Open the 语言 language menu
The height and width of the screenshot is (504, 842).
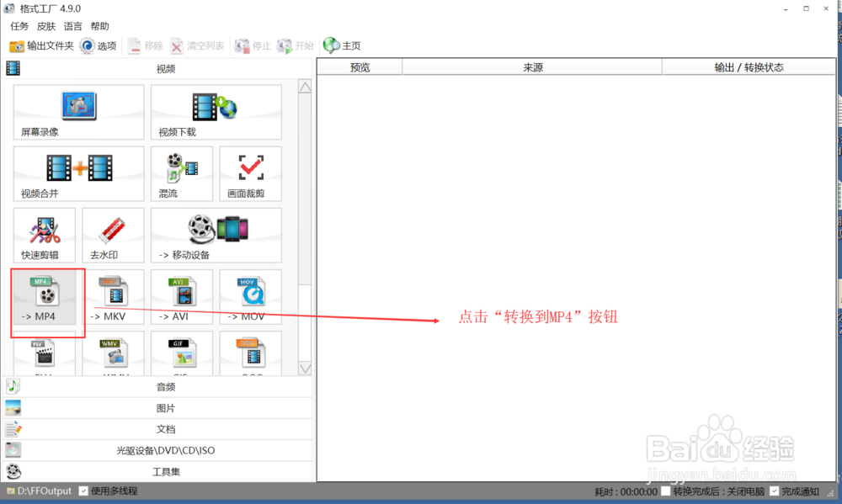73,26
